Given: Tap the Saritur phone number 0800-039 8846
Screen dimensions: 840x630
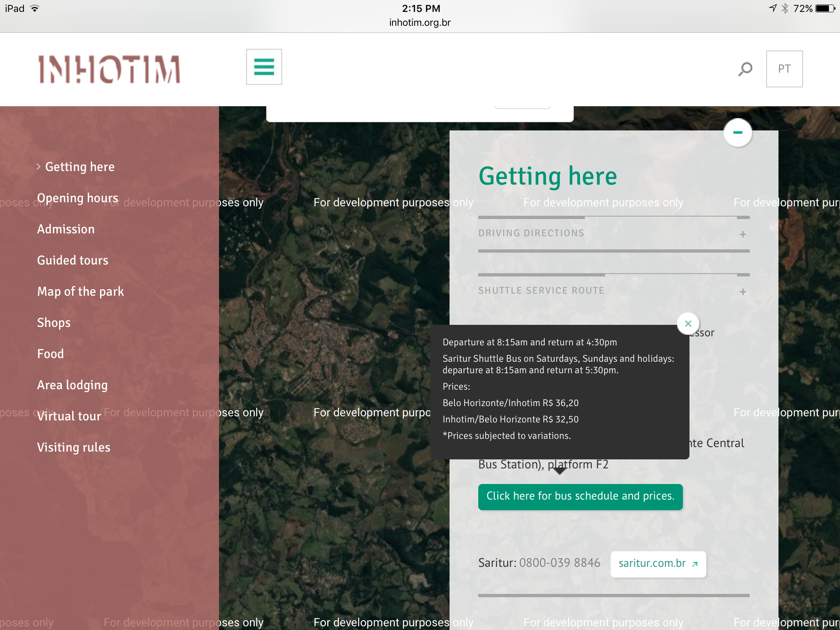Looking at the screenshot, I should 559,563.
